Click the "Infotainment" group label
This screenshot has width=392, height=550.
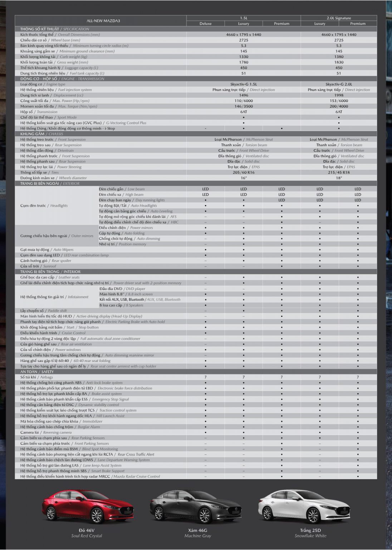(x=54, y=297)
